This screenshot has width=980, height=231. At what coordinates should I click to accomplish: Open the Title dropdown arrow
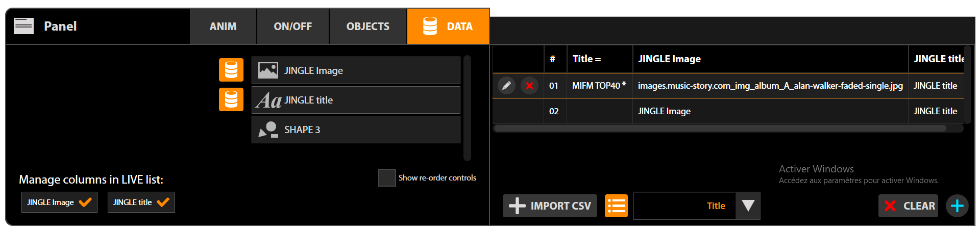(x=748, y=206)
